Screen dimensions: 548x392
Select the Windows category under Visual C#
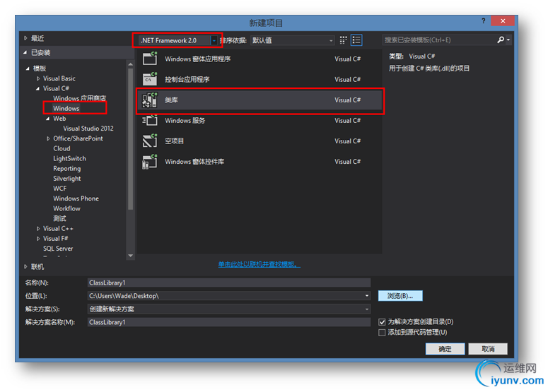(x=66, y=108)
